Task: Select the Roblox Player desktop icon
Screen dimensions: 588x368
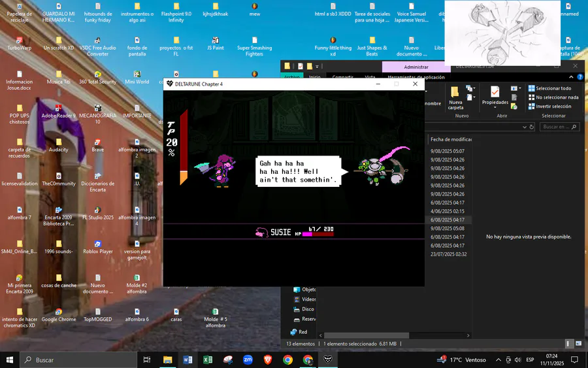Action: tap(98, 247)
